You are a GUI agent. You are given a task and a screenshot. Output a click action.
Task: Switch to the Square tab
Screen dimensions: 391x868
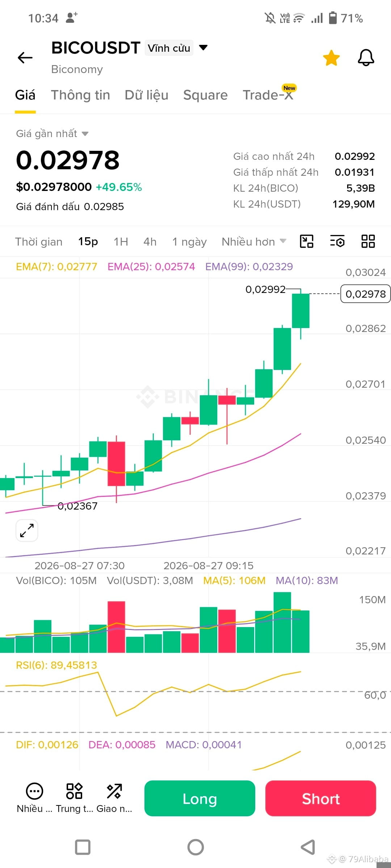[x=205, y=95]
